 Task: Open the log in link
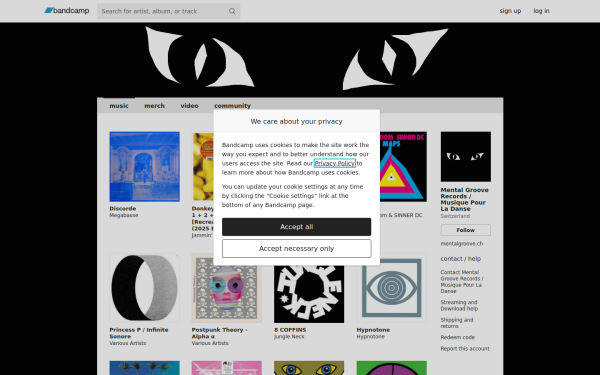[x=541, y=11]
